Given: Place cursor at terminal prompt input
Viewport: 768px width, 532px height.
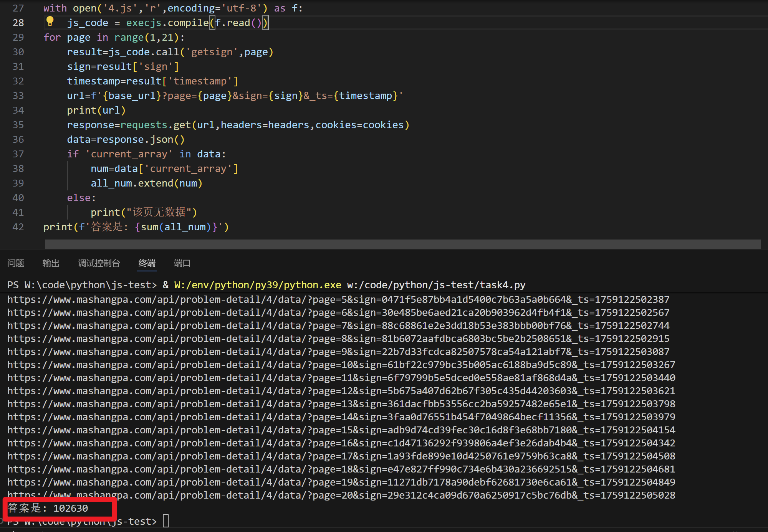Looking at the screenshot, I should pos(166,521).
